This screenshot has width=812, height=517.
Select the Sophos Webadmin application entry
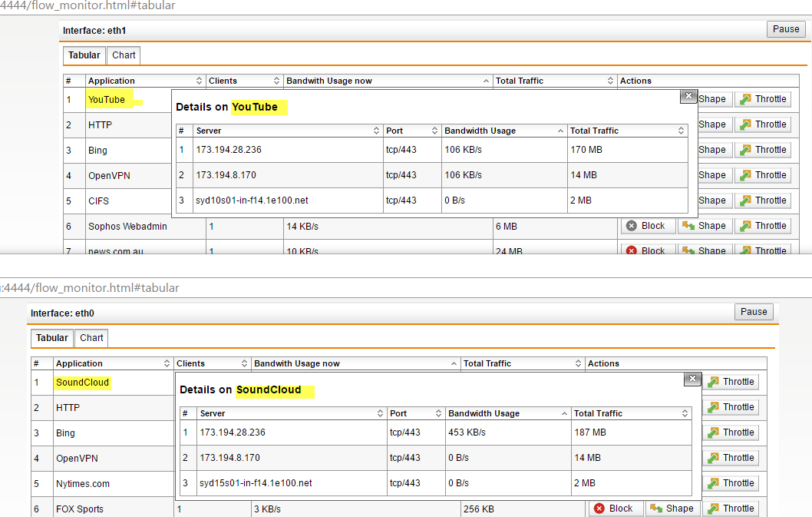pyautogui.click(x=127, y=226)
